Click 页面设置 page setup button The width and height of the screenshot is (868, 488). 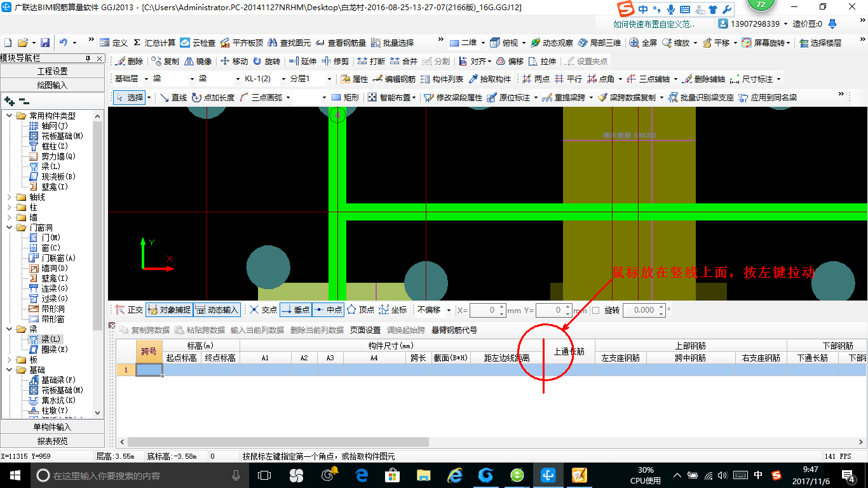coord(365,330)
